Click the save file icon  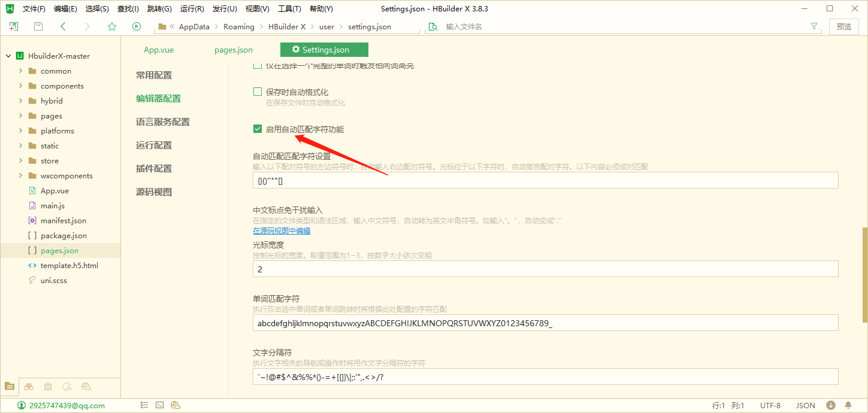(x=37, y=26)
